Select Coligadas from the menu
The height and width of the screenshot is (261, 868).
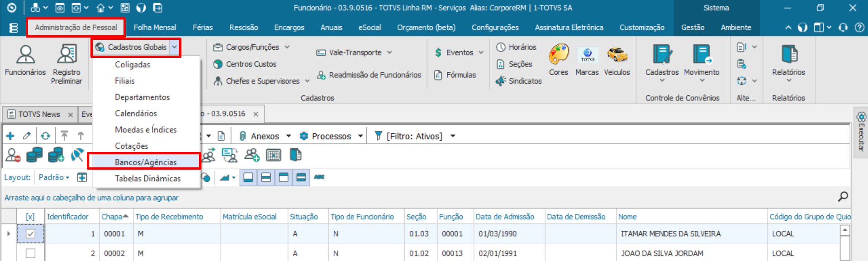146,64
